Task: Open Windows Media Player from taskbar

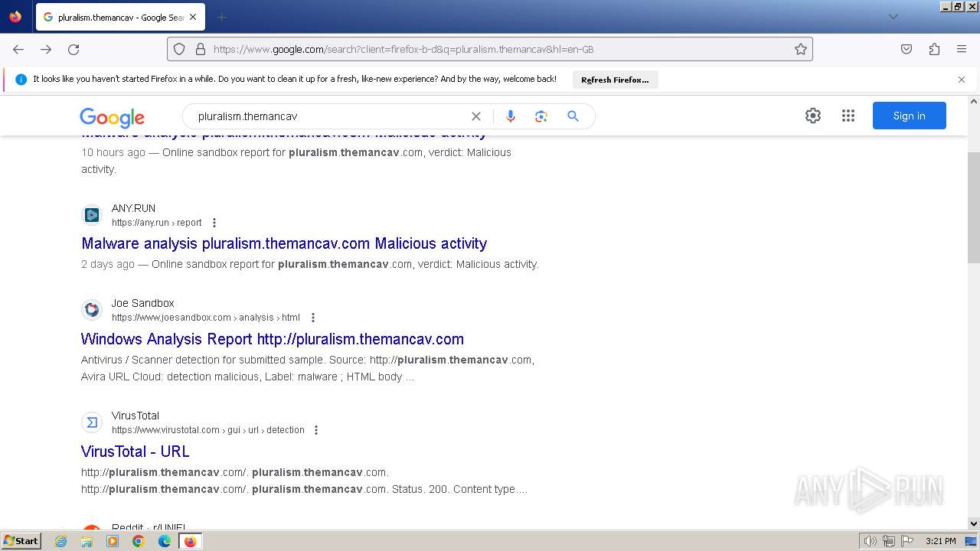Action: point(113,541)
